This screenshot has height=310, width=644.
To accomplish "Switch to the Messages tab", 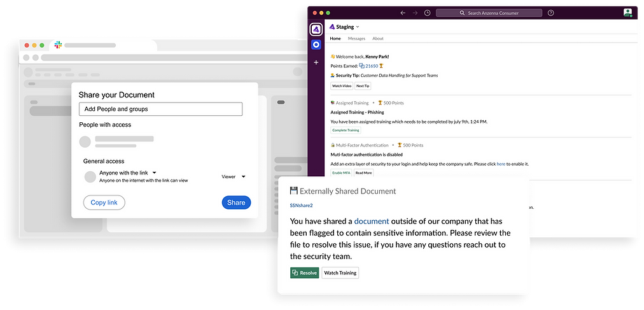I will [356, 39].
